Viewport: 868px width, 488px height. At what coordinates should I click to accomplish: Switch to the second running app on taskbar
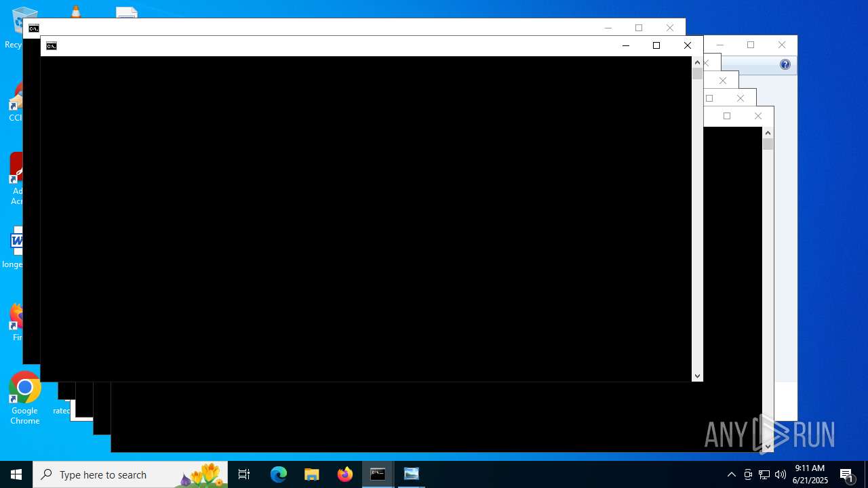coord(411,474)
